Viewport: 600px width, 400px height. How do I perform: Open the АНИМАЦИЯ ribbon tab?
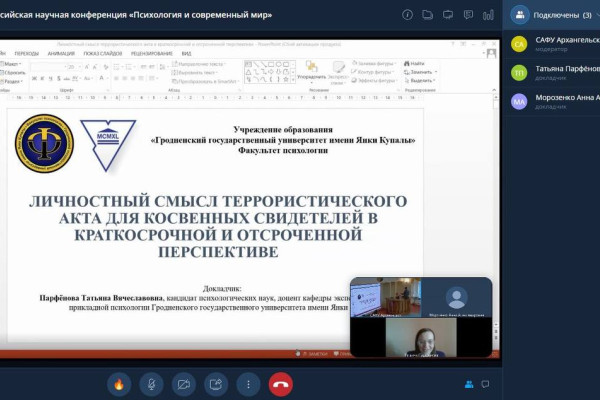pos(63,53)
